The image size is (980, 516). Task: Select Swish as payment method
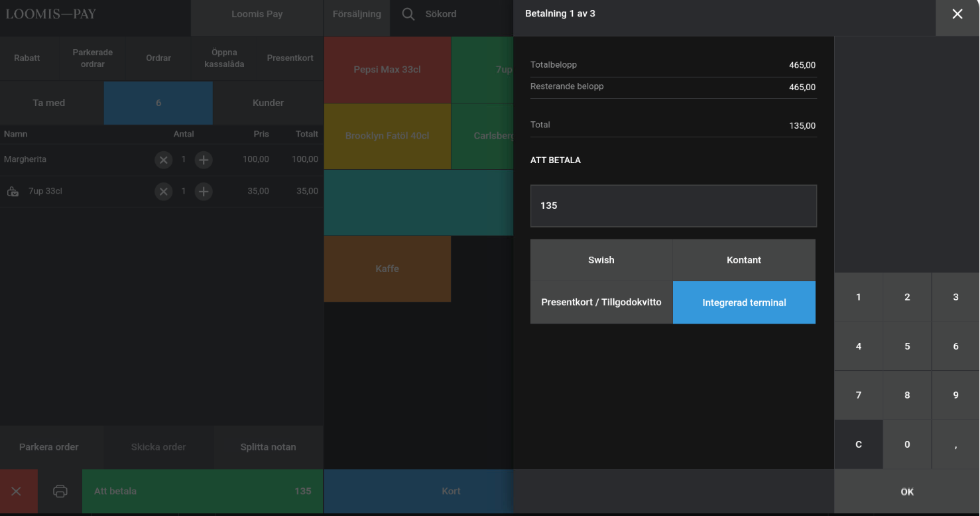coord(601,260)
